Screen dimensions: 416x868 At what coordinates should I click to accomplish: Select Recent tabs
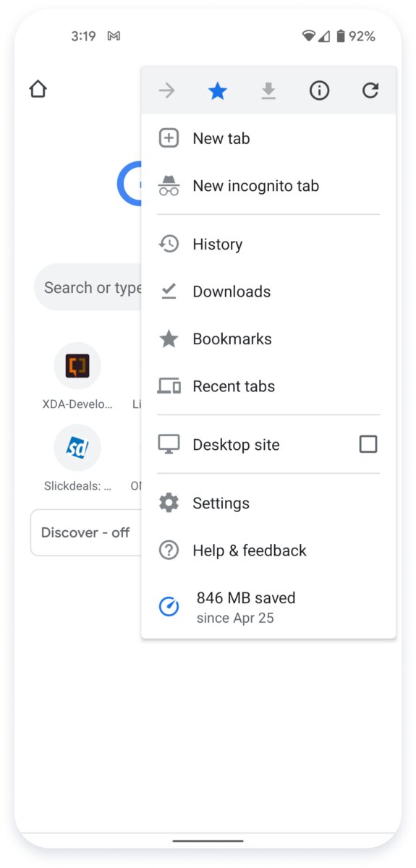[x=268, y=386]
